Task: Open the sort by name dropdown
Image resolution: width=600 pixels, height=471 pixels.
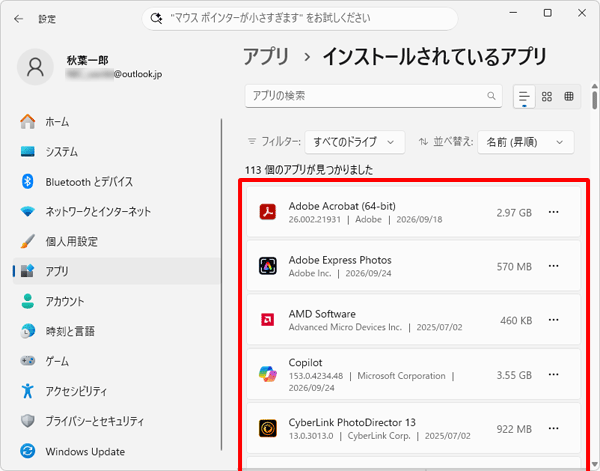Action: (526, 142)
